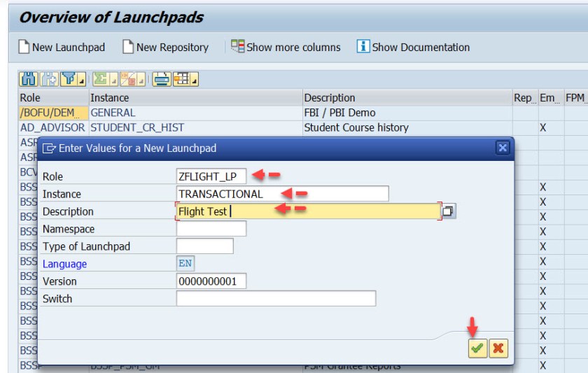The height and width of the screenshot is (373, 588).
Task: Click the empty Switch input field
Action: pyautogui.click(x=276, y=299)
